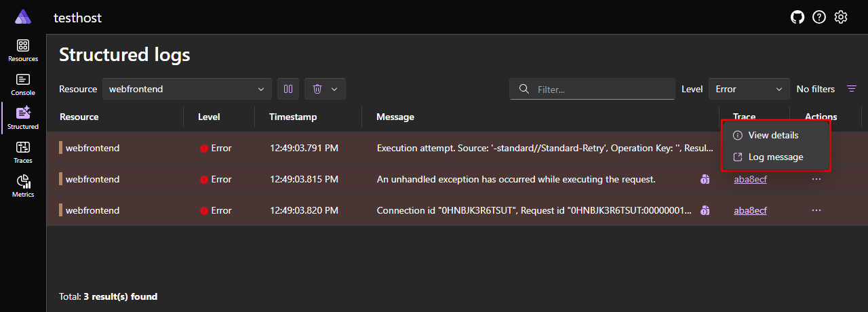Open the Resources page in sidebar
This screenshot has width=868, height=312.
tap(23, 51)
